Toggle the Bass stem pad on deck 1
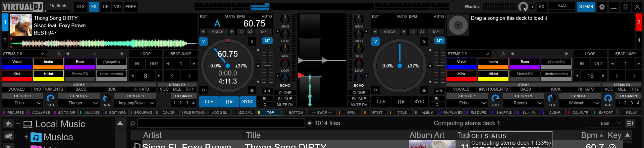The width and height of the screenshot is (644, 148). (x=80, y=63)
